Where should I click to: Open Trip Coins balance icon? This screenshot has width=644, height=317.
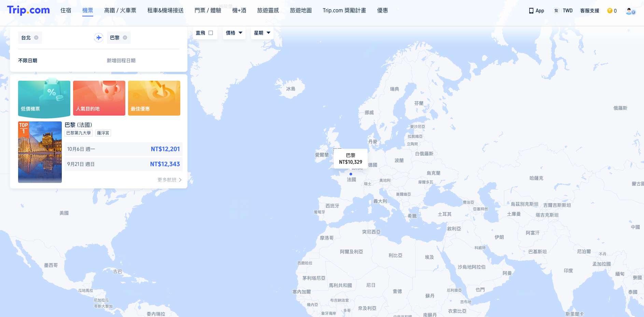pyautogui.click(x=610, y=11)
